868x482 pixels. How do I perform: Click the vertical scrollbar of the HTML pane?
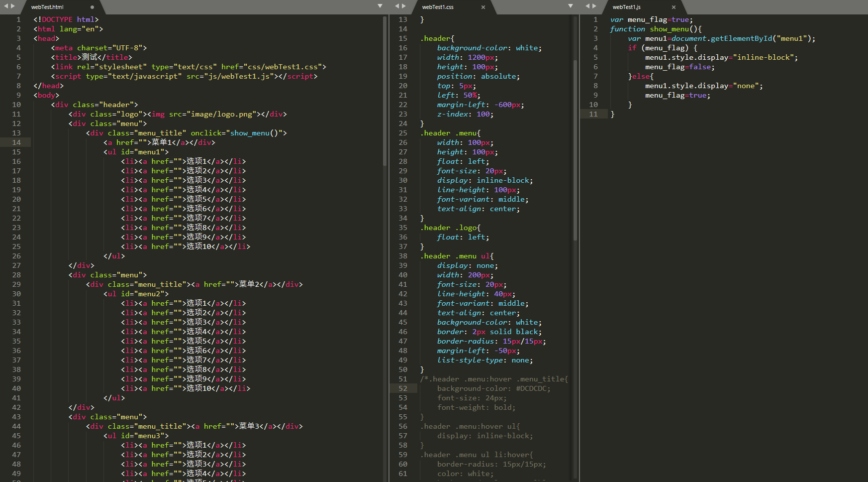(x=385, y=91)
